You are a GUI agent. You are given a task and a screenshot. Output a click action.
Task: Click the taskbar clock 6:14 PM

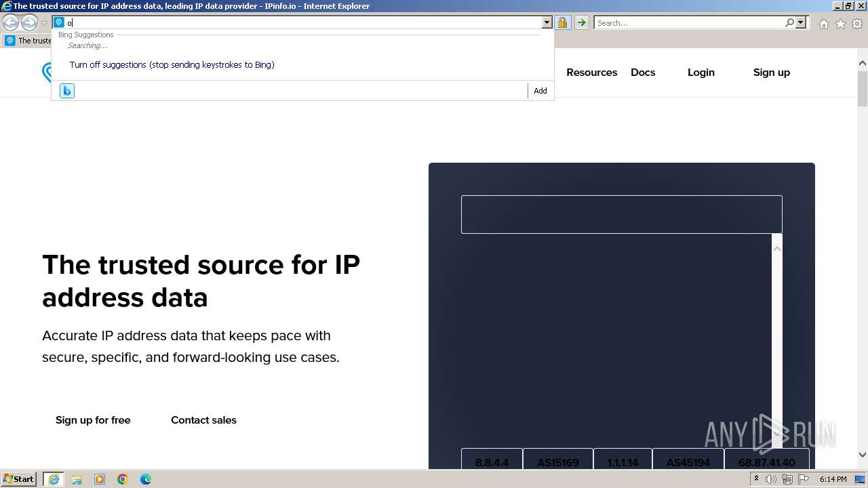833,479
